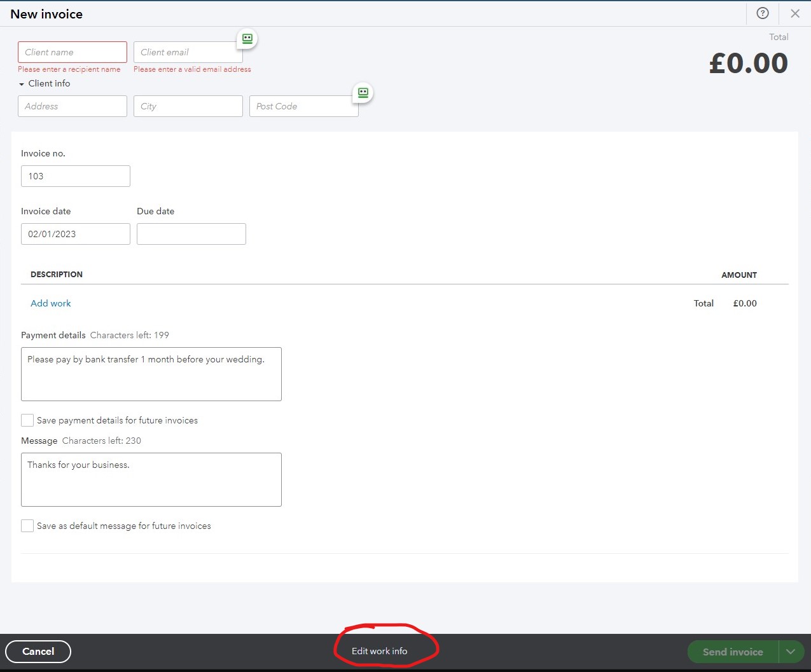Click the Invoice no. field showing 103
Screen dimensions: 811x672
coord(75,176)
